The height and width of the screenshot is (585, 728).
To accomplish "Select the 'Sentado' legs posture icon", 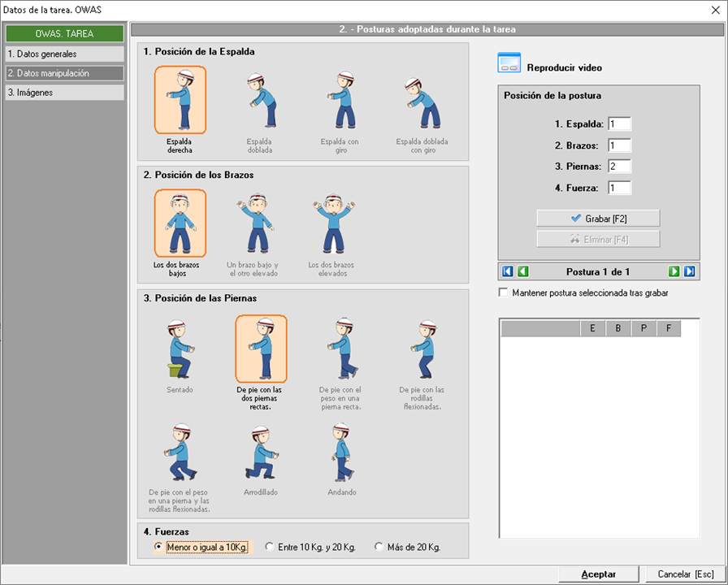I will (x=180, y=349).
